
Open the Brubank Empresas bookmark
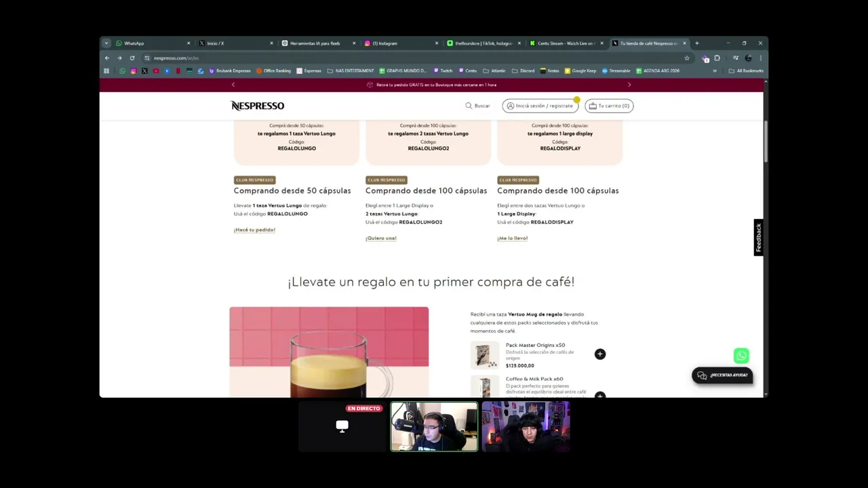tap(230, 70)
